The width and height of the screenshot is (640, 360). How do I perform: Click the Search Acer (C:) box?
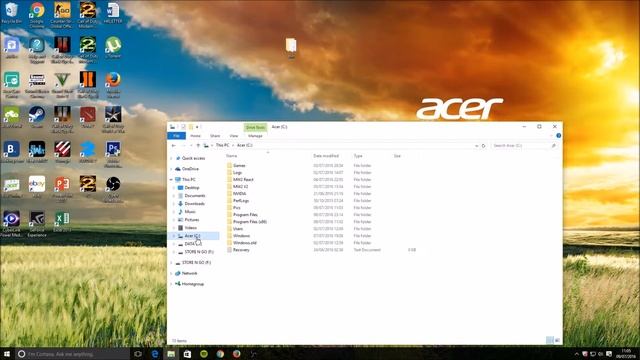(x=524, y=146)
